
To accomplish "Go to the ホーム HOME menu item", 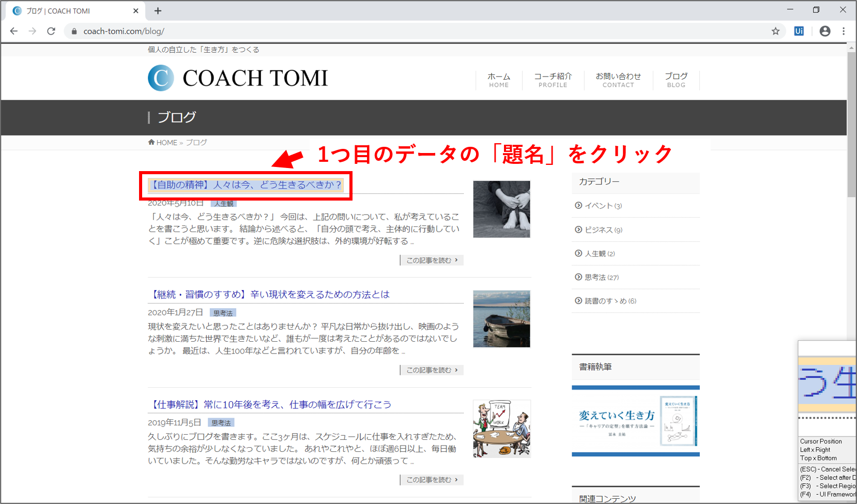I will 499,80.
